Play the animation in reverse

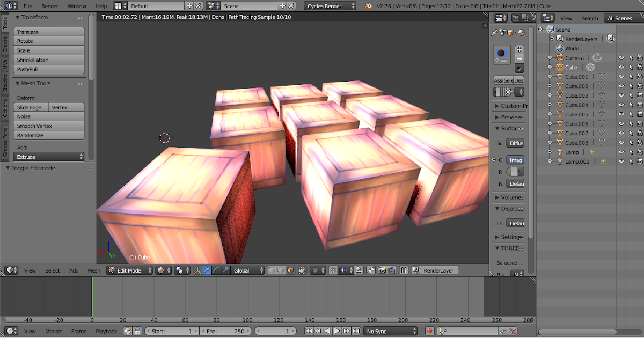[328, 332]
